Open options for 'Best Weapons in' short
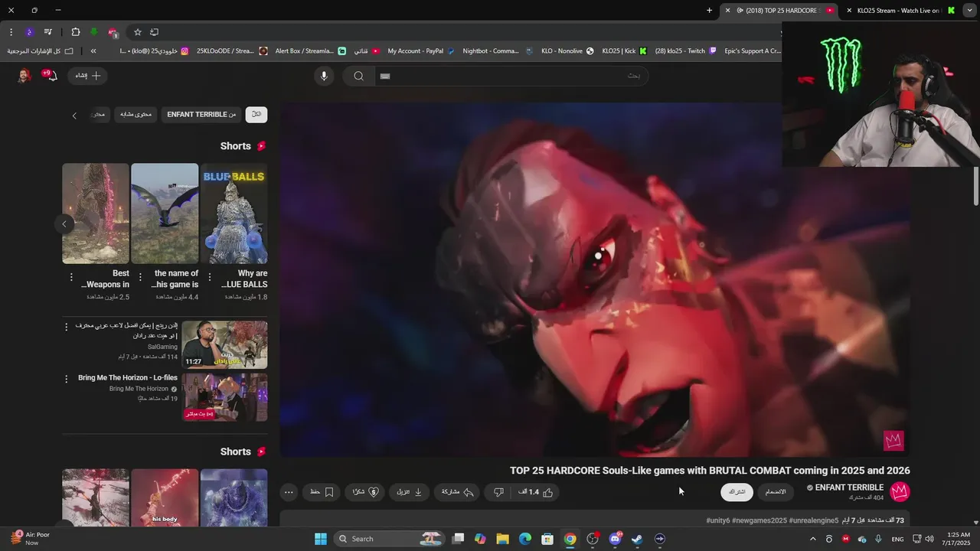The width and height of the screenshot is (980, 551). click(71, 278)
